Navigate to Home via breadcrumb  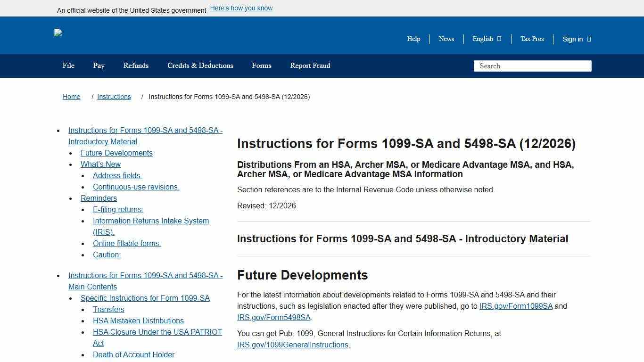point(71,97)
